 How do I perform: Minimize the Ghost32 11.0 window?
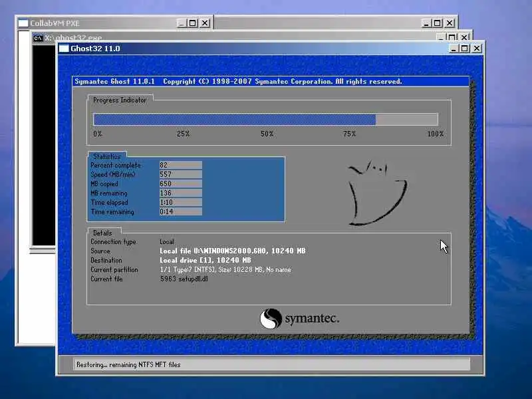click(454, 49)
